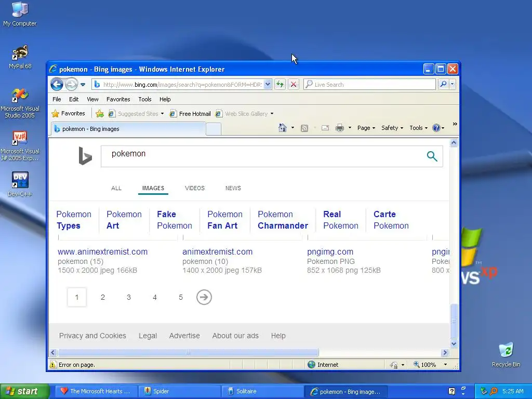
Task: Switch to ALL results tab
Action: point(116,188)
